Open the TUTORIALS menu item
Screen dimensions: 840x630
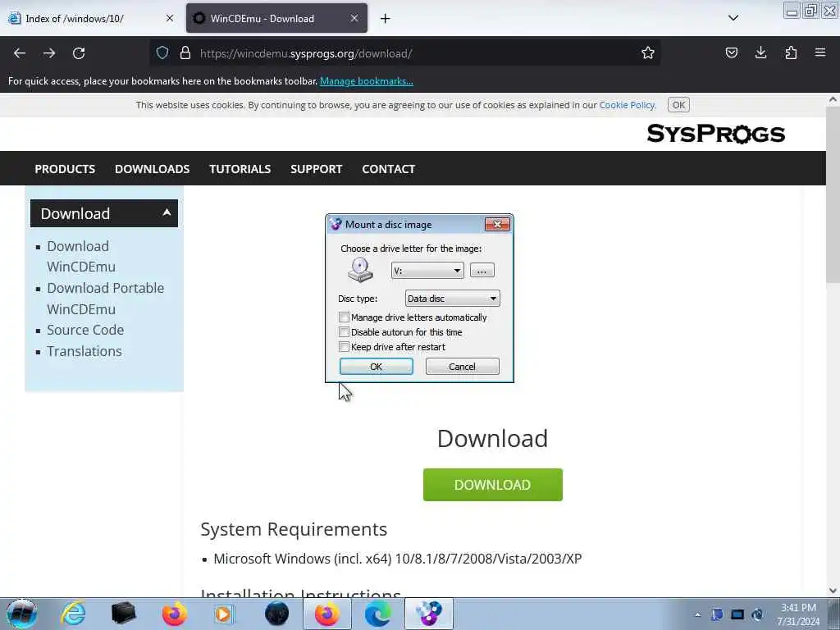click(x=240, y=169)
